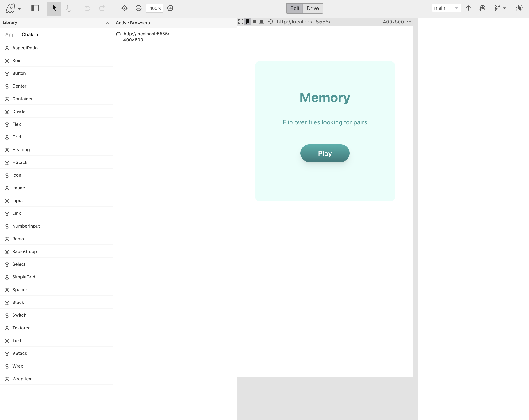Switch browser frame to laptop size
Screen dimensions: 529x420
[262, 22]
